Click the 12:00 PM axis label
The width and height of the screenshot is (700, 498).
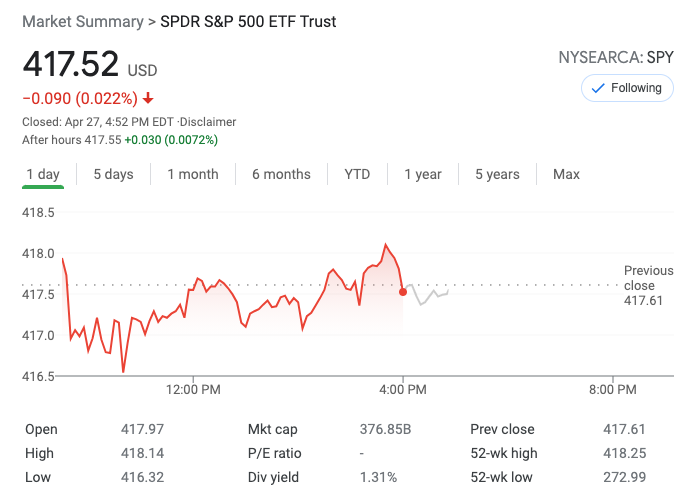coord(193,388)
